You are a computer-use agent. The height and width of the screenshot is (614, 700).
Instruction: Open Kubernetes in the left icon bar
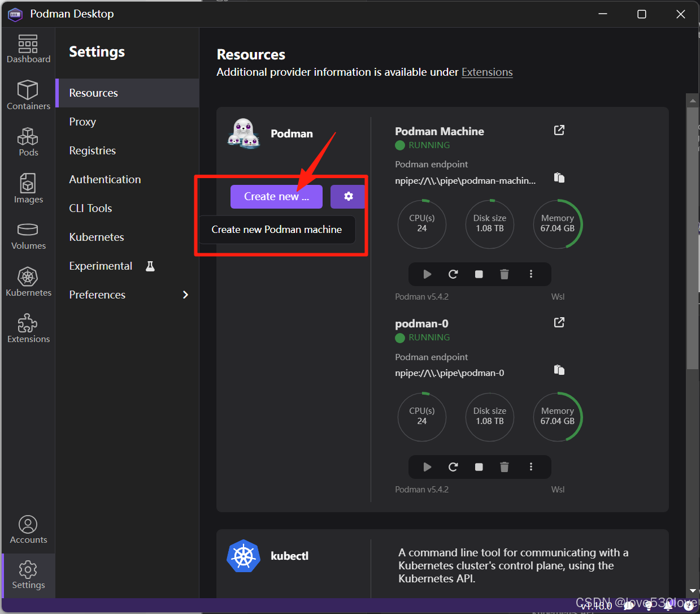(28, 282)
